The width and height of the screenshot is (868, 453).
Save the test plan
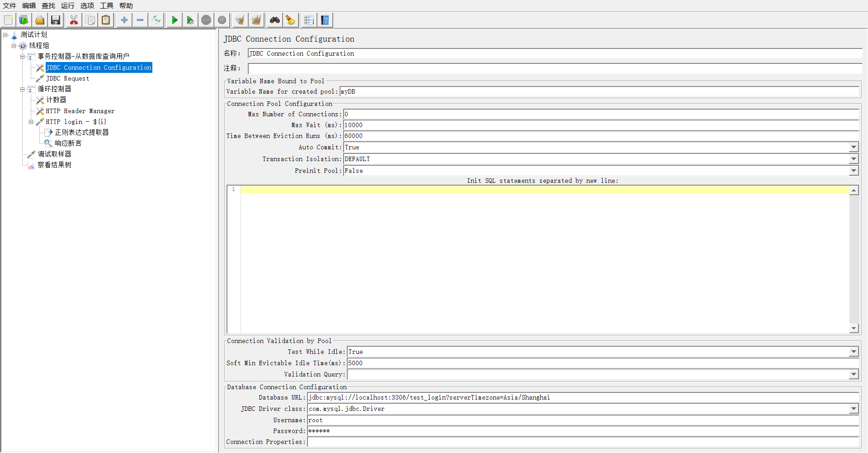[x=55, y=20]
